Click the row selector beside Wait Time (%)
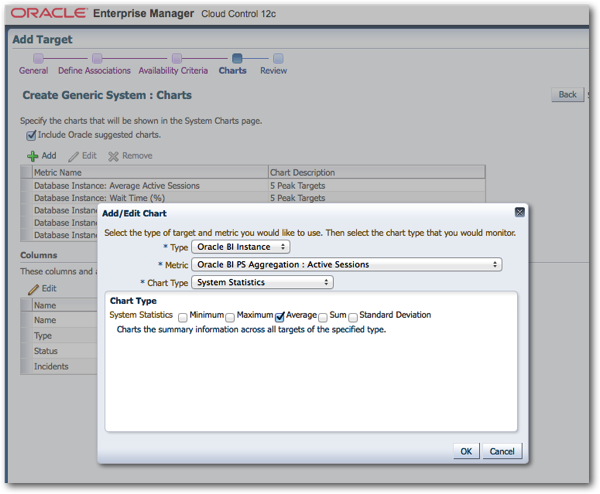 tap(26, 198)
